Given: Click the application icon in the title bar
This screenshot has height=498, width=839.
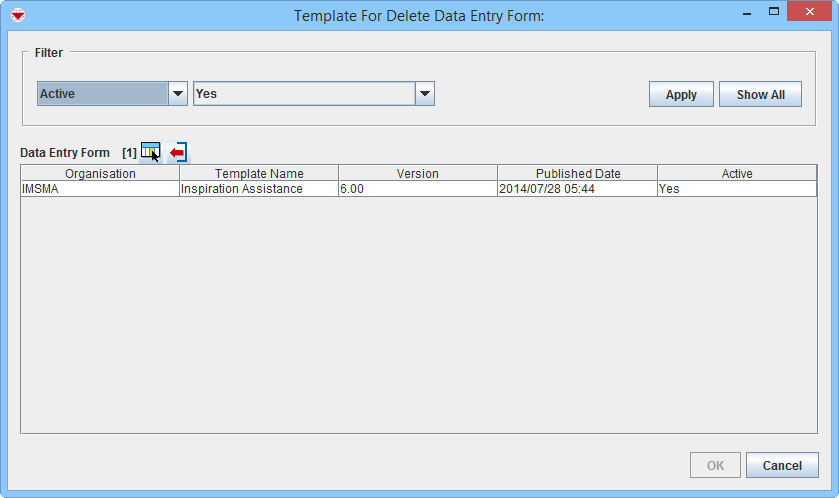Looking at the screenshot, I should coord(17,15).
